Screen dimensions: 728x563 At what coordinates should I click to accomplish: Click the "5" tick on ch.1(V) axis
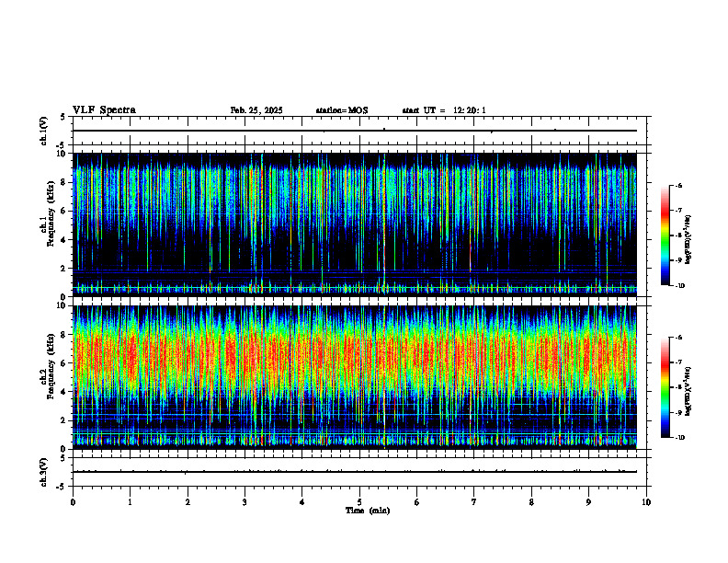[x=63, y=117]
